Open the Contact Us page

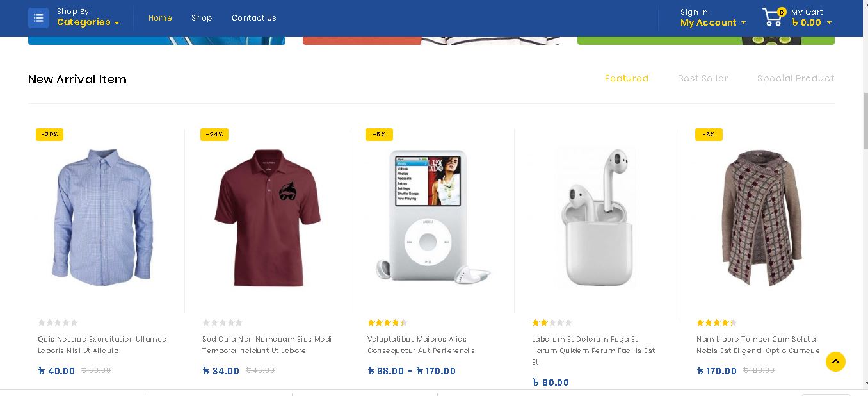254,18
